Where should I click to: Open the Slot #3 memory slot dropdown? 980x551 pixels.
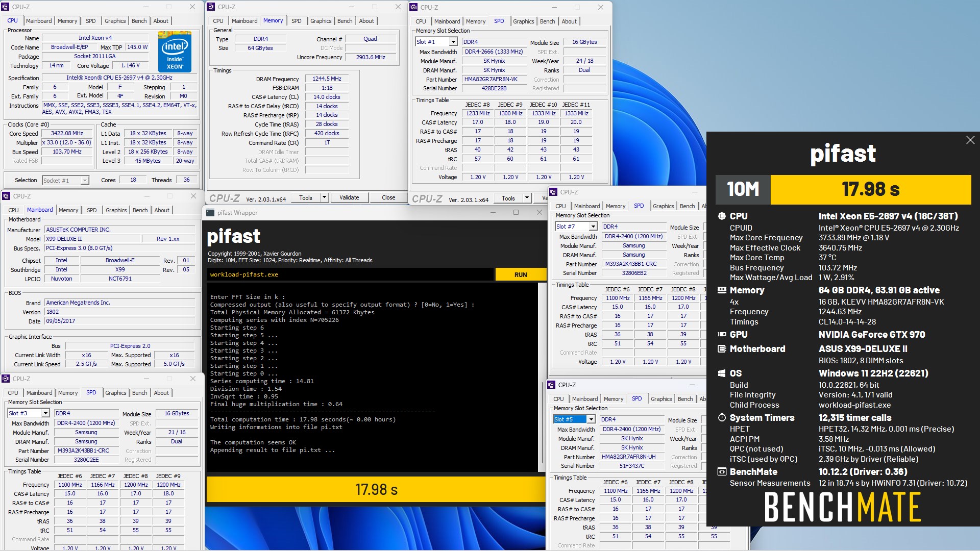coord(45,413)
